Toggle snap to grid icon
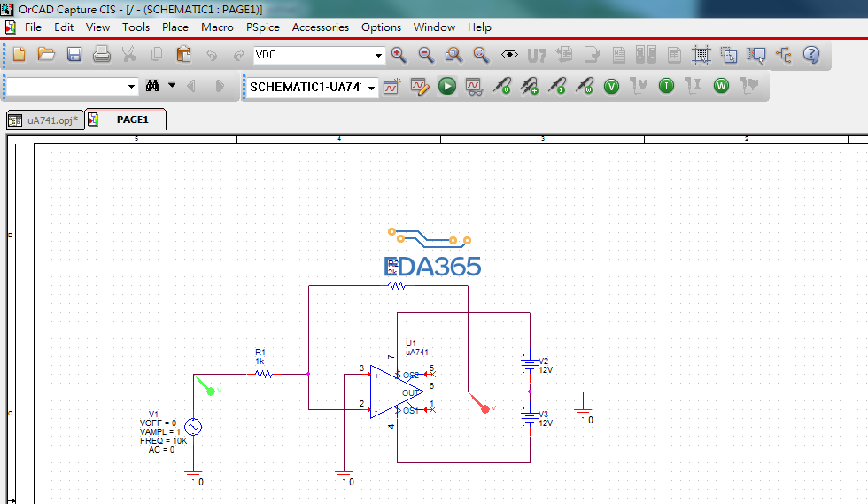Image resolution: width=868 pixels, height=504 pixels. tap(701, 54)
